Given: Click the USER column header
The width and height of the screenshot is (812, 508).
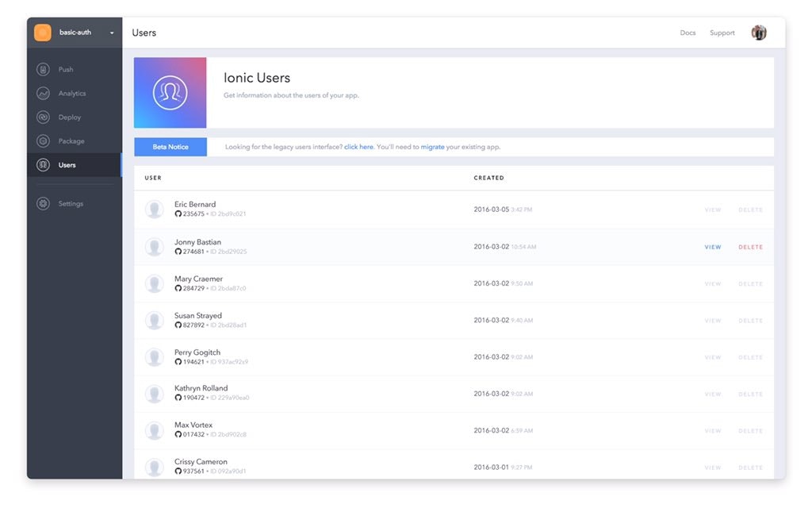Looking at the screenshot, I should [x=153, y=178].
